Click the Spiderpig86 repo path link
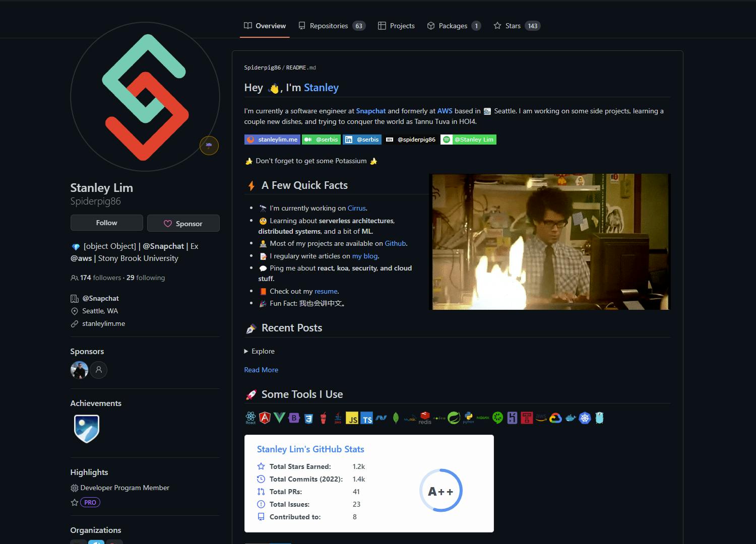The width and height of the screenshot is (756, 544). (x=262, y=67)
